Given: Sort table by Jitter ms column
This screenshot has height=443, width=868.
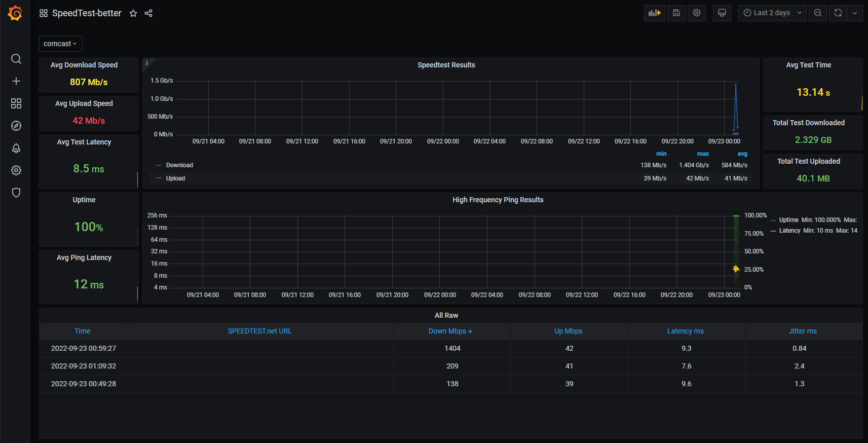Looking at the screenshot, I should pos(803,331).
